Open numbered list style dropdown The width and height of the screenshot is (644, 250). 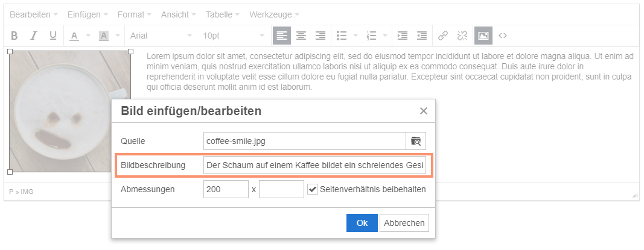pos(385,36)
